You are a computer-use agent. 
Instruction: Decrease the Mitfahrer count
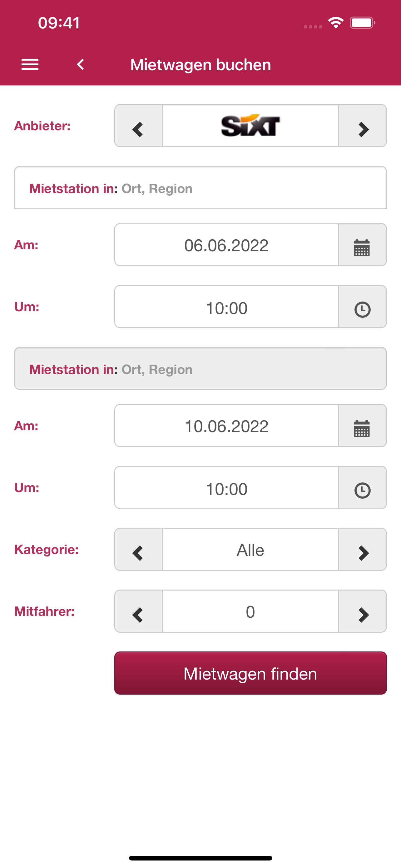[139, 611]
